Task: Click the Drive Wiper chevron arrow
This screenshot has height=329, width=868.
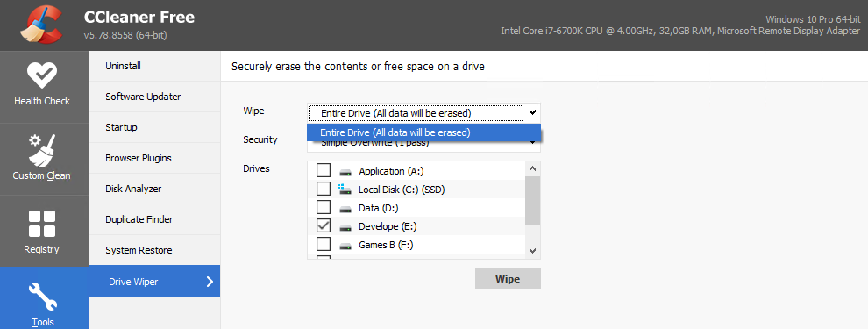Action: click(x=210, y=282)
